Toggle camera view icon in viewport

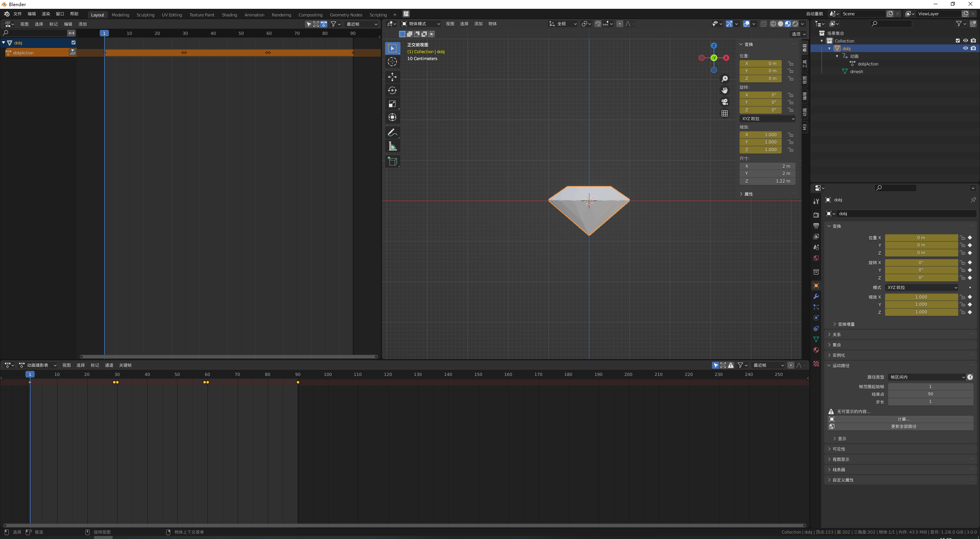pos(725,102)
